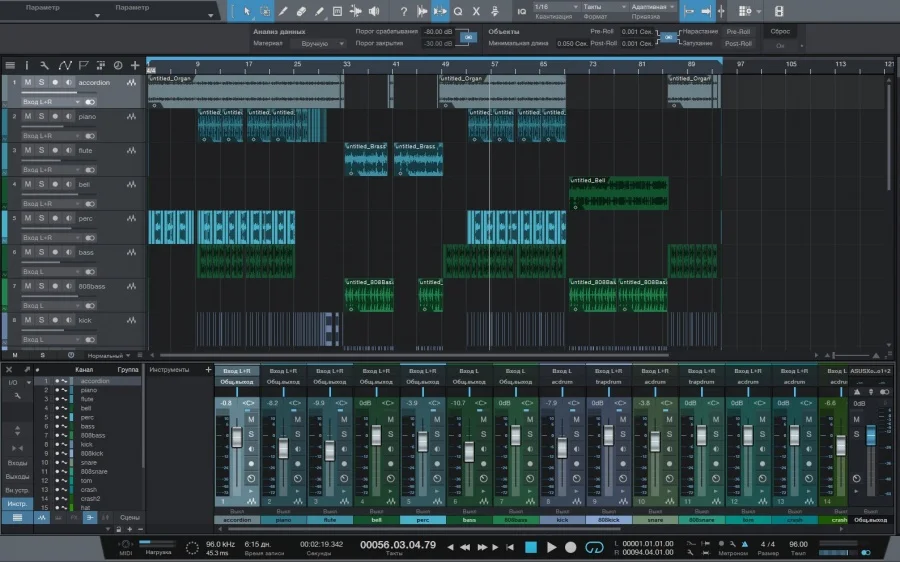Select the Arrow tool in the toolbar
The image size is (900, 562).
(x=247, y=12)
